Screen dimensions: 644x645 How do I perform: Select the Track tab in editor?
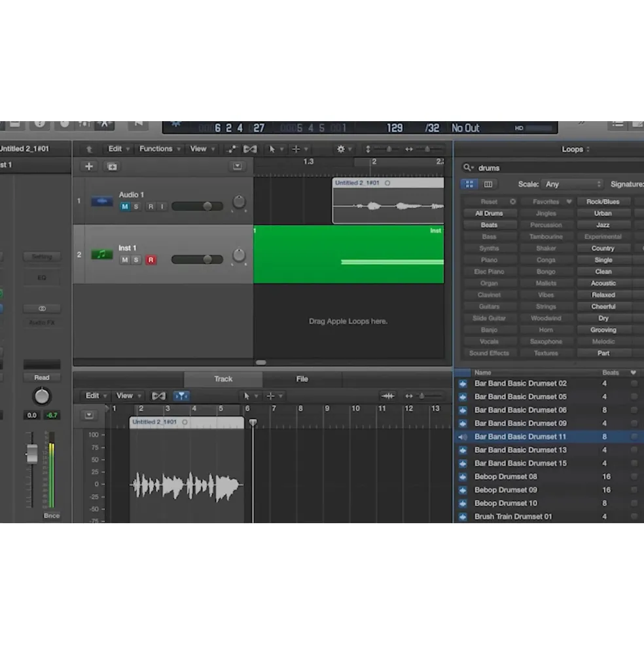coord(223,379)
